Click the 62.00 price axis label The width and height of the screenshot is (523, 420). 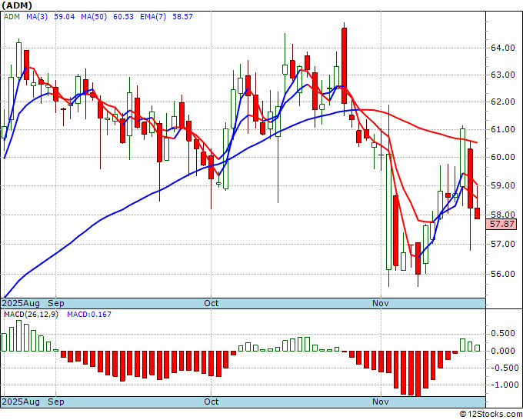[x=503, y=102]
